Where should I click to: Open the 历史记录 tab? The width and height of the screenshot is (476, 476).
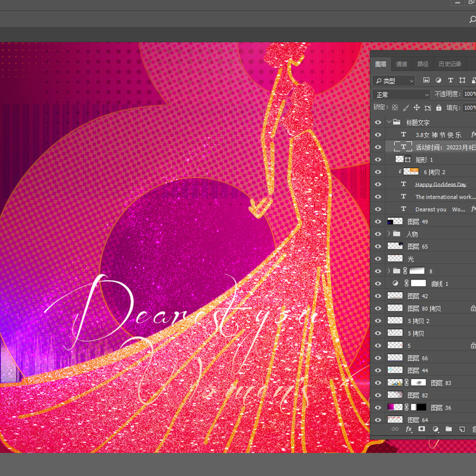[x=450, y=64]
